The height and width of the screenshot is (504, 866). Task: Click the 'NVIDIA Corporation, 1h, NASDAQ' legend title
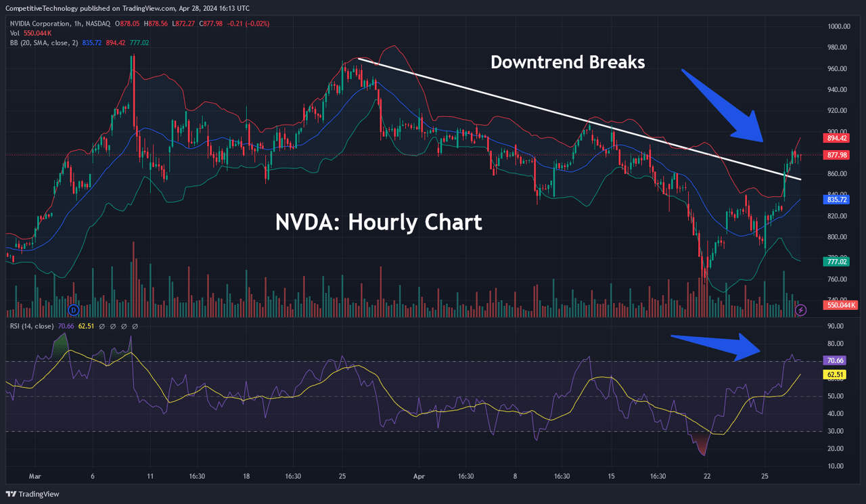tap(60, 23)
